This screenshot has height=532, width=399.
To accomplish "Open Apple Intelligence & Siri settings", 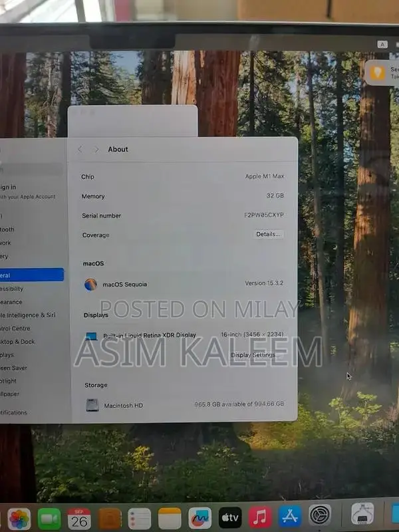I will [x=28, y=315].
